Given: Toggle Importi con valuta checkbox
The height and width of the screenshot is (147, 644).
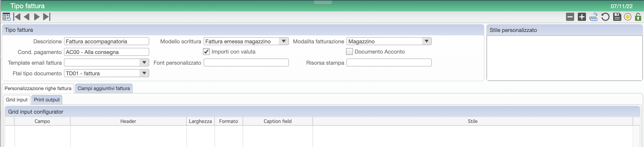Looking at the screenshot, I should pos(206,51).
